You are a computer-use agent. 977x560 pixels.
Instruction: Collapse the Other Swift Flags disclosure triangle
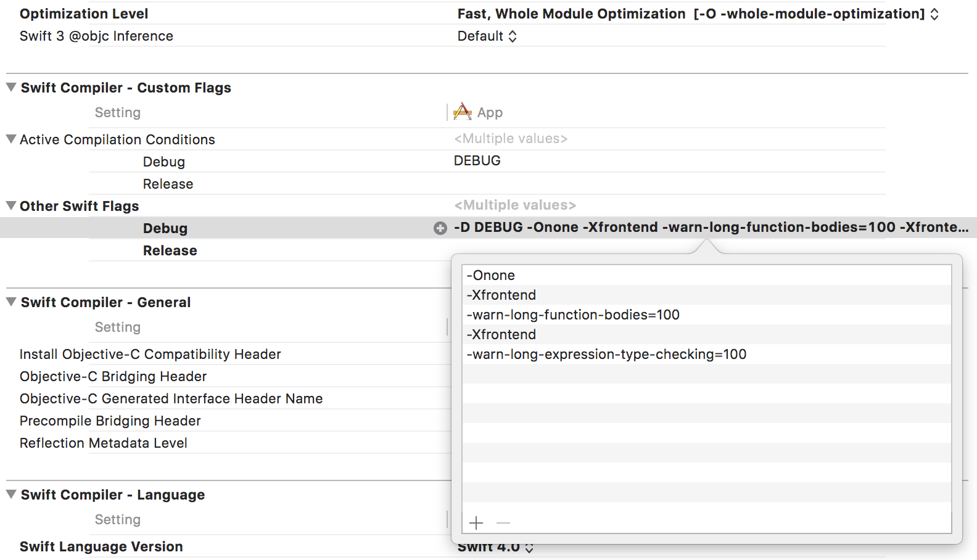[x=11, y=206]
